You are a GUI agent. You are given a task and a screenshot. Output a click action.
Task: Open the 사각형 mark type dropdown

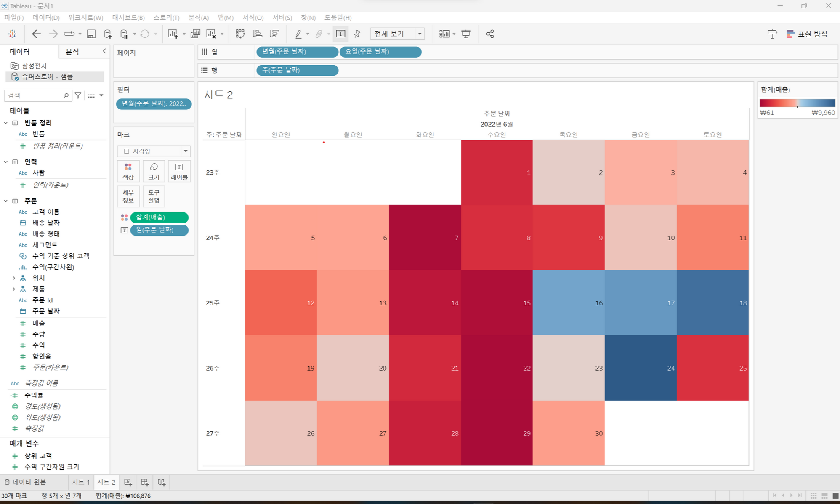tap(154, 151)
